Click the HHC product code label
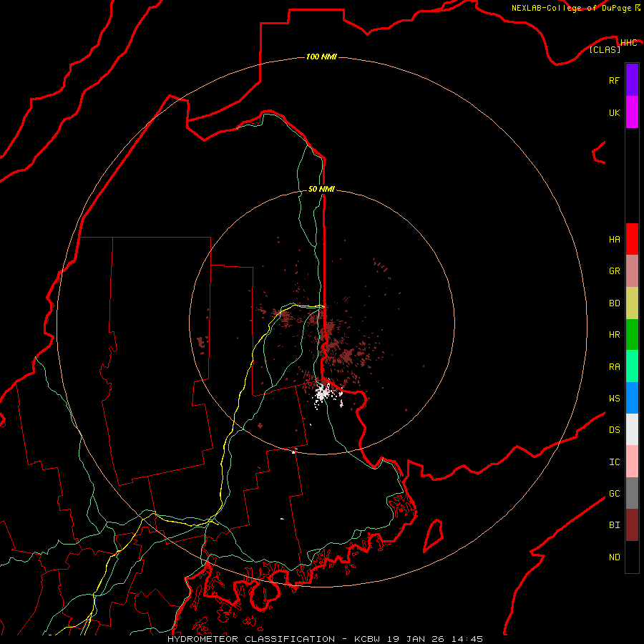The image size is (644, 644). point(628,43)
